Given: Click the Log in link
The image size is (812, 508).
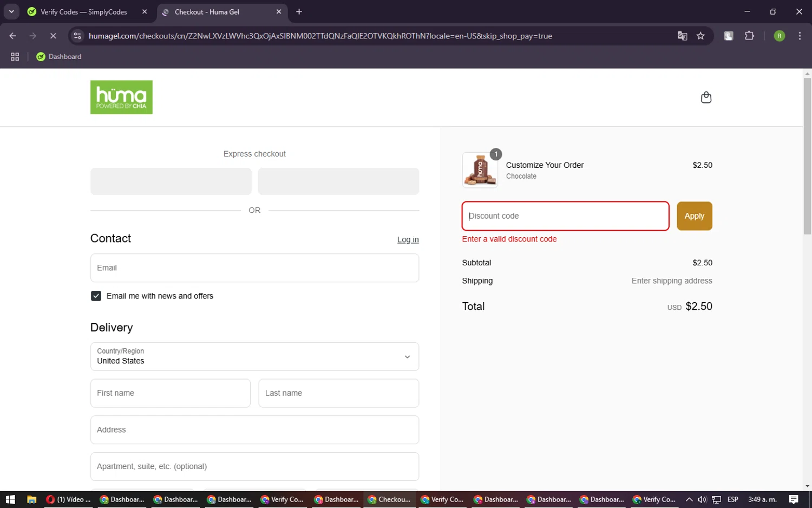Looking at the screenshot, I should pyautogui.click(x=408, y=239).
